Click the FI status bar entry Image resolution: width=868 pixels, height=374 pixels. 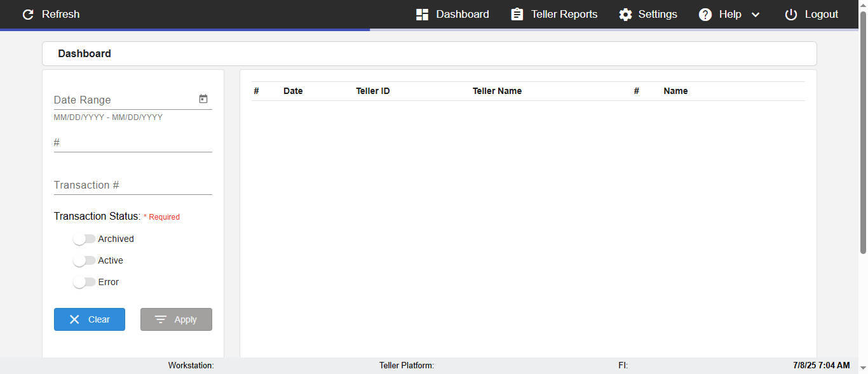[x=623, y=365]
